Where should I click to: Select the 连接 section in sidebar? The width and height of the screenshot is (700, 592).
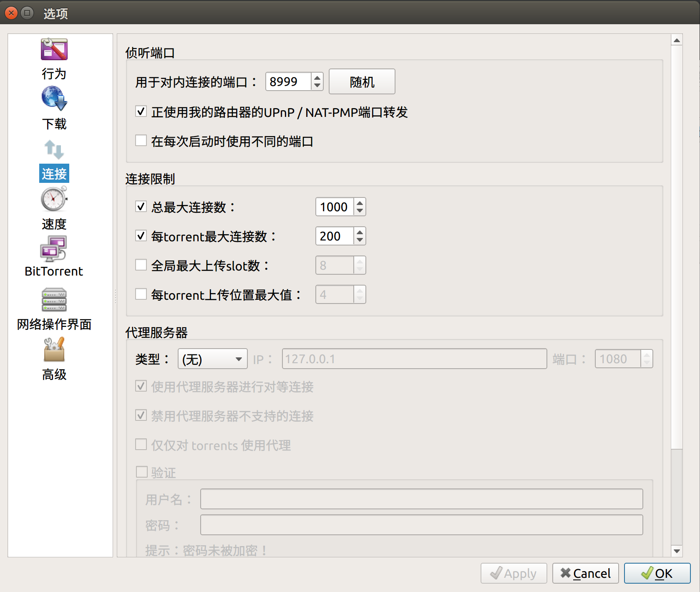pyautogui.click(x=54, y=174)
